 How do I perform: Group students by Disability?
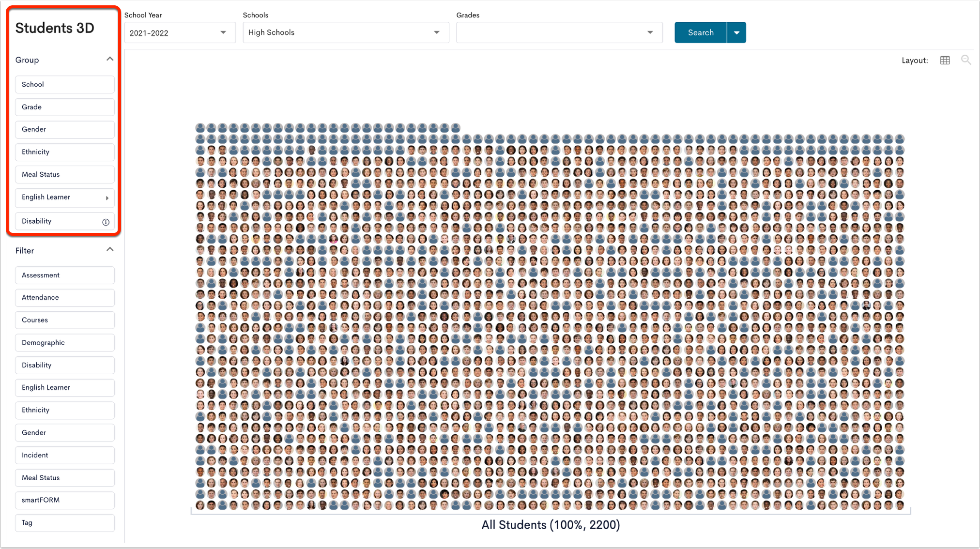pos(65,221)
